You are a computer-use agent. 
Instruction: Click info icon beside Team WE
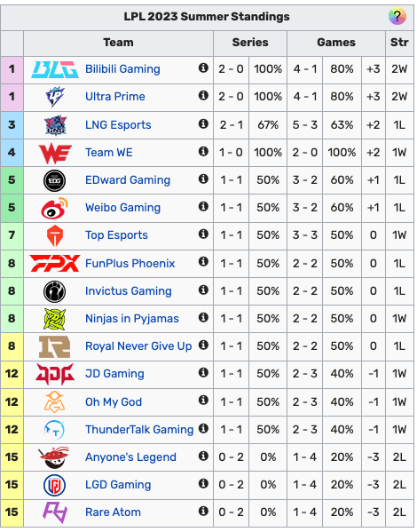(x=203, y=151)
